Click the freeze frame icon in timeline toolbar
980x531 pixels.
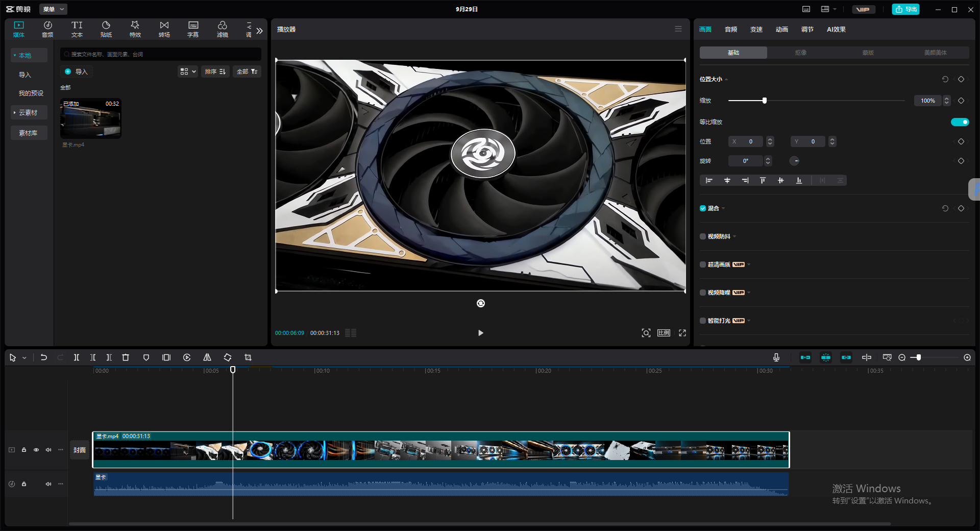tap(166, 357)
